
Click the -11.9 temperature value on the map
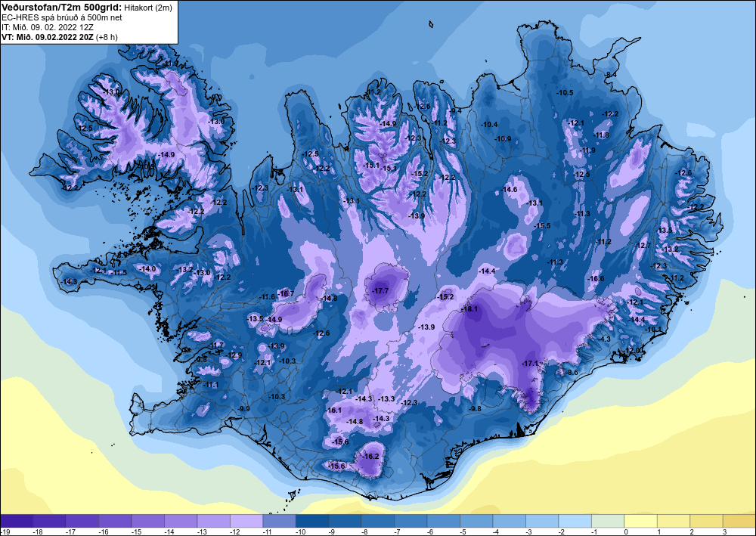[587, 150]
